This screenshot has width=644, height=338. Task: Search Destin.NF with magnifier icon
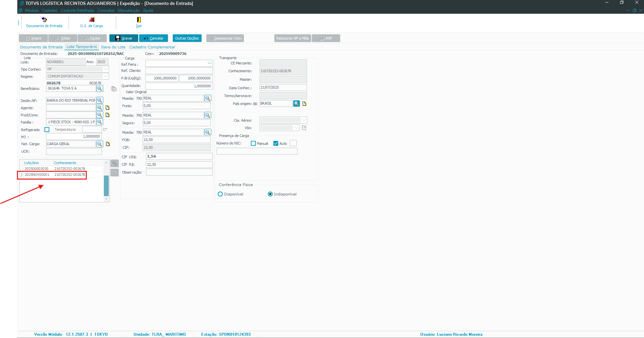click(100, 100)
